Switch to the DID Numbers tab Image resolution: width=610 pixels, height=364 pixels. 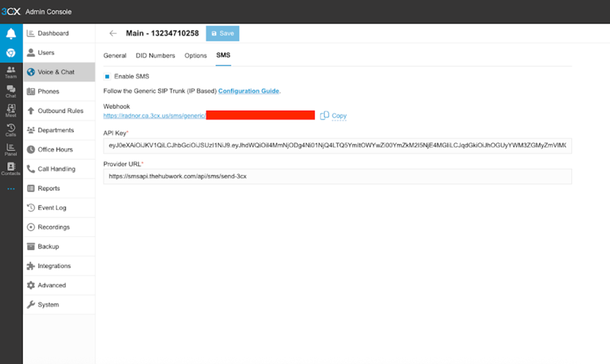pyautogui.click(x=155, y=56)
